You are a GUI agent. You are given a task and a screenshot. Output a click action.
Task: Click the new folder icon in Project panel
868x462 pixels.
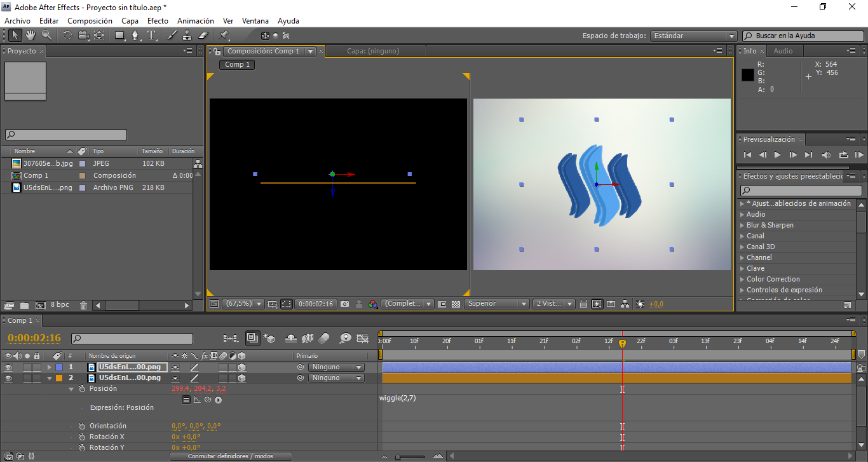24,305
